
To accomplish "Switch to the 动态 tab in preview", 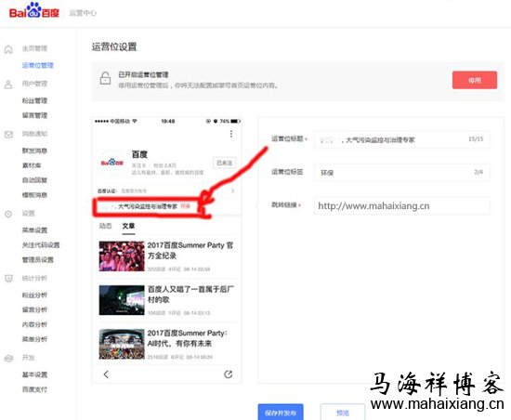I will pyautogui.click(x=105, y=226).
